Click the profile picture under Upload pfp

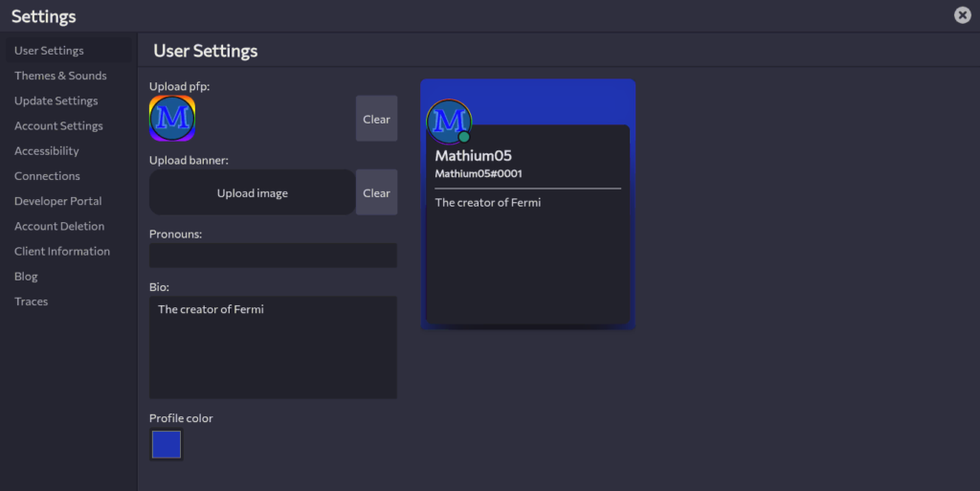pyautogui.click(x=172, y=120)
